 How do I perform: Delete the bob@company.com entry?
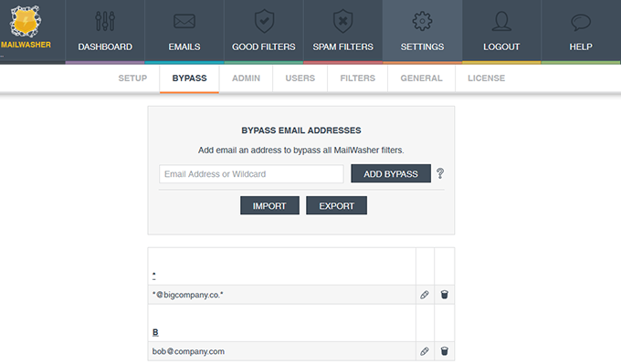(x=445, y=351)
